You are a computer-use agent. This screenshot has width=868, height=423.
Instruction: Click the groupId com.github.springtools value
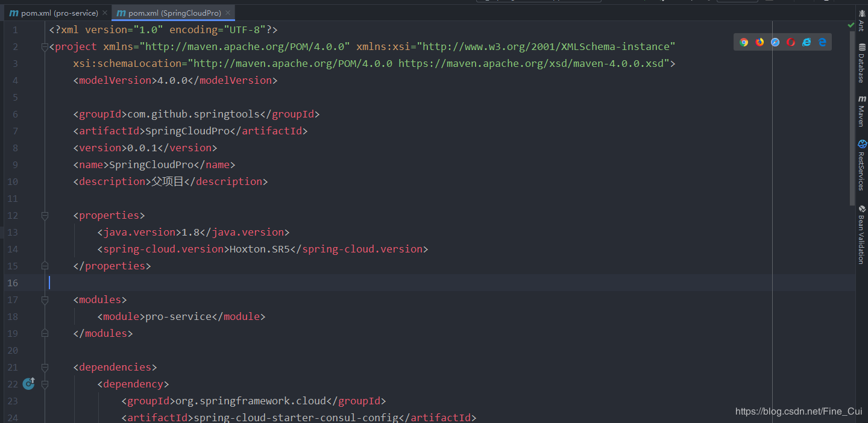(x=193, y=114)
